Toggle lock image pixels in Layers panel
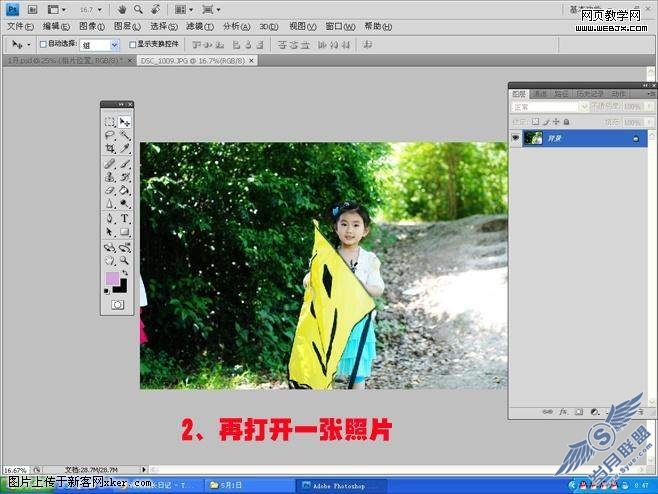Image resolution: width=658 pixels, height=494 pixels. tap(546, 122)
